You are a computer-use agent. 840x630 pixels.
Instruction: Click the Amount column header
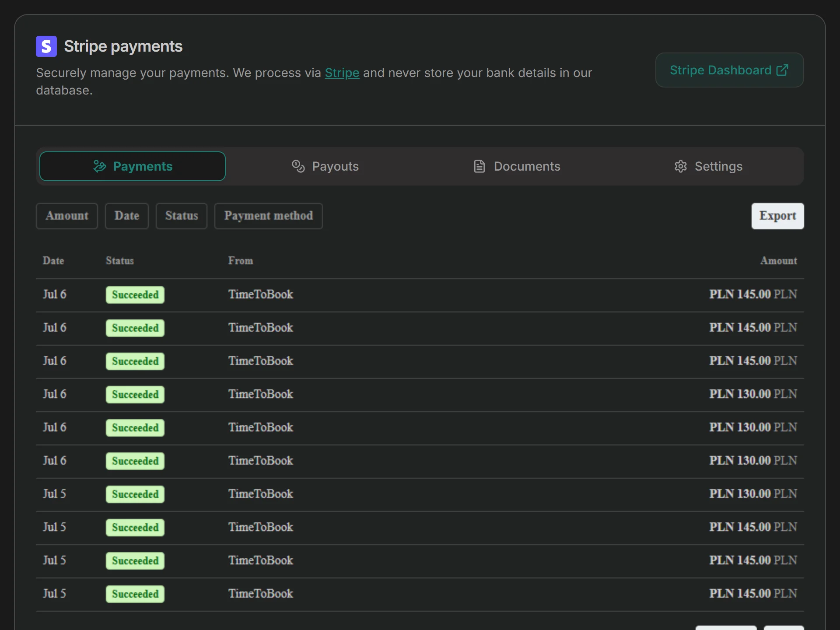tap(779, 261)
